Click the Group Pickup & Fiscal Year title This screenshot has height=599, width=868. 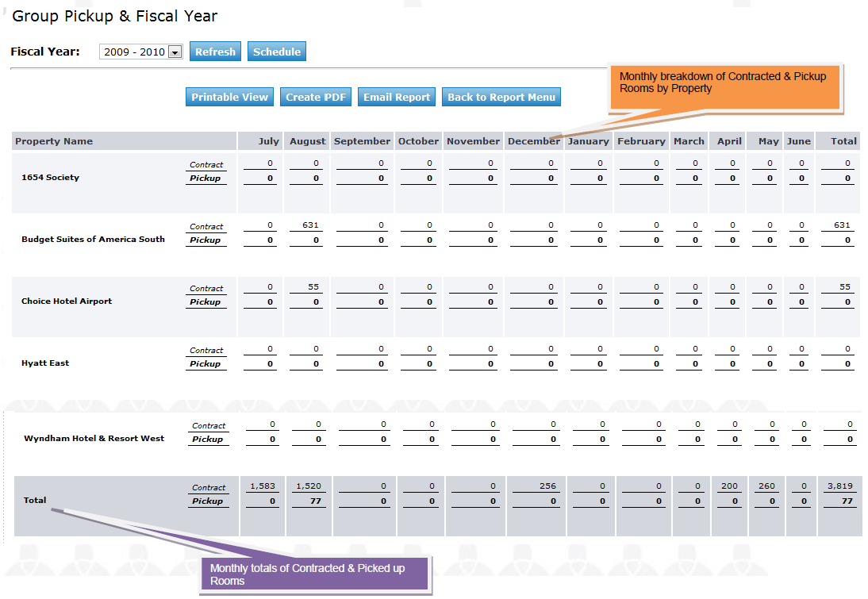[x=114, y=16]
